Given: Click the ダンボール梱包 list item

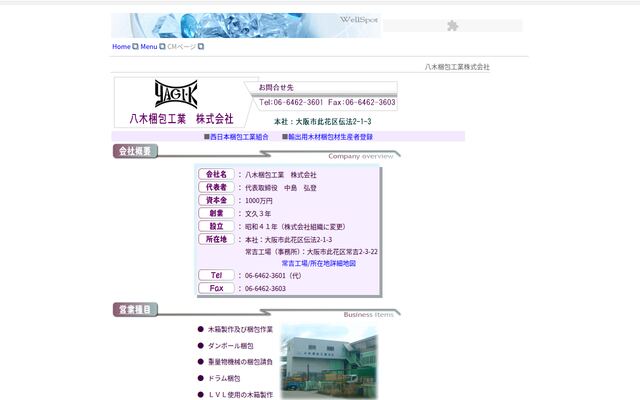Looking at the screenshot, I should click(231, 346).
